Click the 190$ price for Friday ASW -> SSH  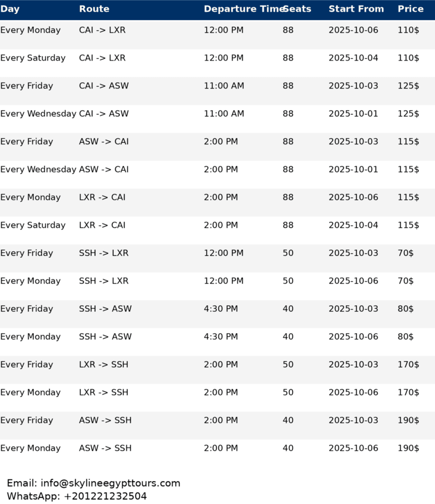pos(408,421)
